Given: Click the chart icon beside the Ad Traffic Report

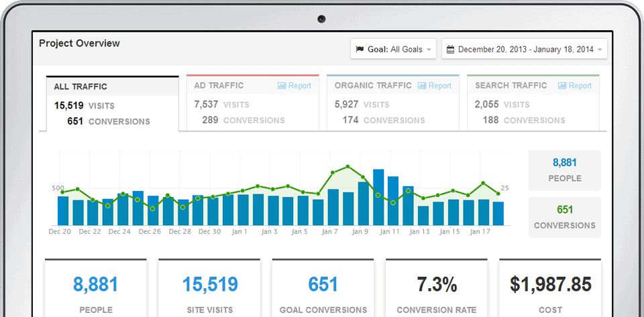Looking at the screenshot, I should [x=282, y=86].
